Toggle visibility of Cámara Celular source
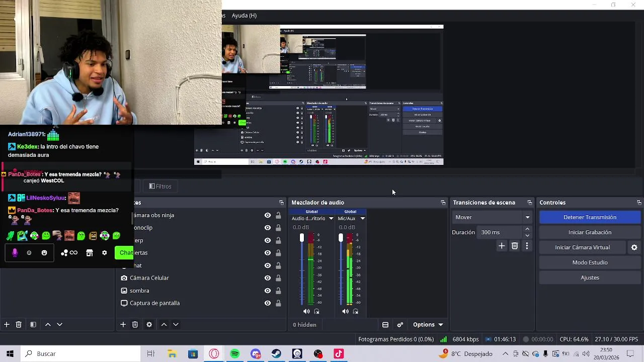The image size is (644, 362). (x=268, y=278)
